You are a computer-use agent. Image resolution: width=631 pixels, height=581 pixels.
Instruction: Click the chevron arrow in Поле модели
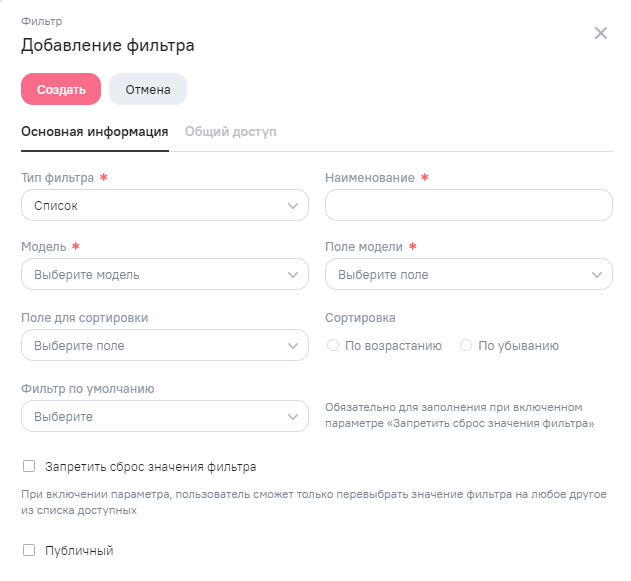[x=597, y=275]
